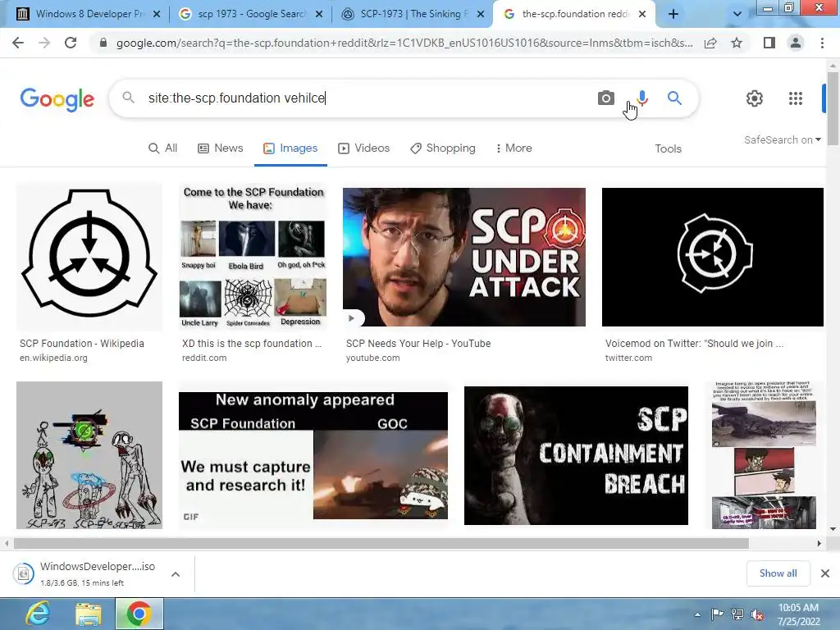
Task: Open File Explorer from the taskbar
Action: click(88, 614)
